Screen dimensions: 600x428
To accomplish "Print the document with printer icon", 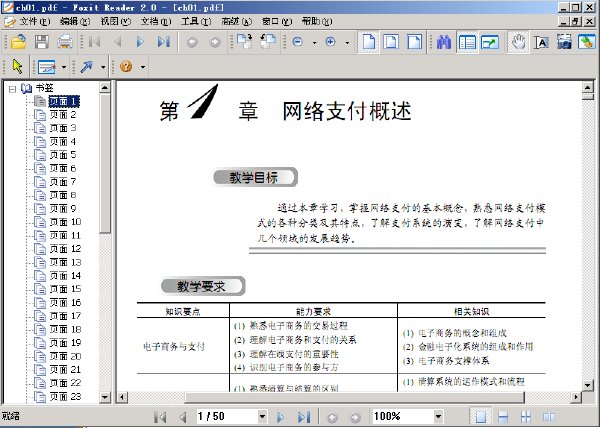I will click(x=65, y=42).
